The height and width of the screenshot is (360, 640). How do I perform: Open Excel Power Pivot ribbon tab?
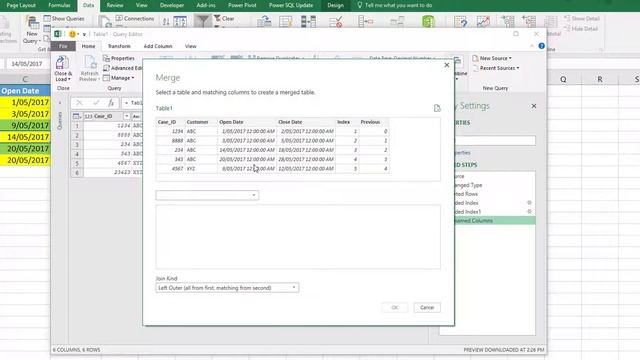pyautogui.click(x=242, y=5)
